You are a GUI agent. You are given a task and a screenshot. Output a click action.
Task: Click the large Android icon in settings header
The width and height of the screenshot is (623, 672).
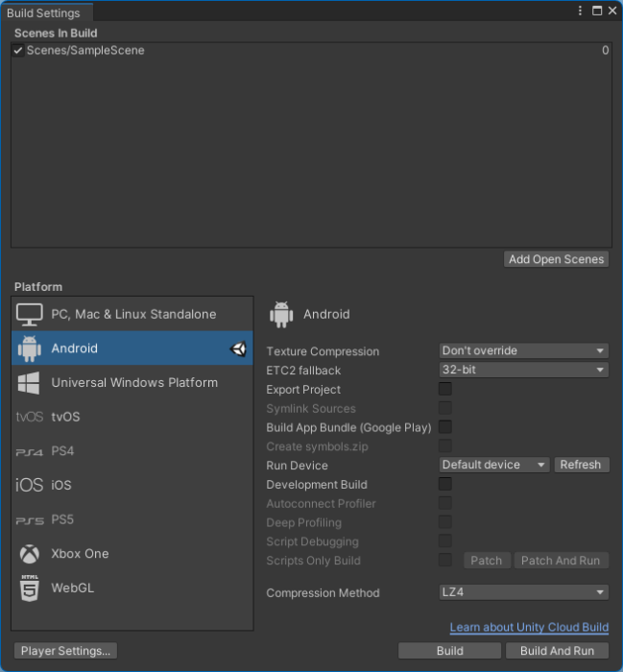[x=281, y=315]
